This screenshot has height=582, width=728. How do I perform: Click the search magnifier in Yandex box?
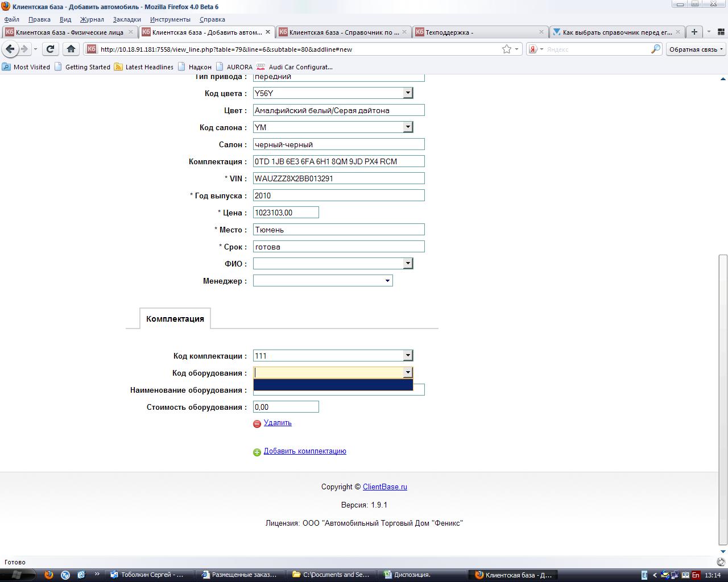[655, 49]
